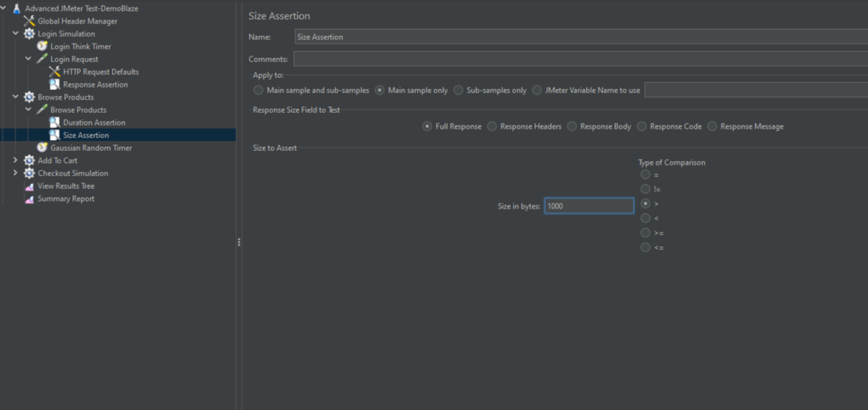Select Sub-samples only radio button
Screen dimensions: 868x410
tap(458, 90)
